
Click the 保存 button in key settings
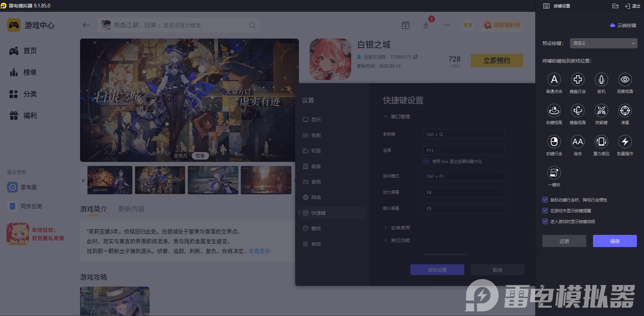tap(615, 241)
